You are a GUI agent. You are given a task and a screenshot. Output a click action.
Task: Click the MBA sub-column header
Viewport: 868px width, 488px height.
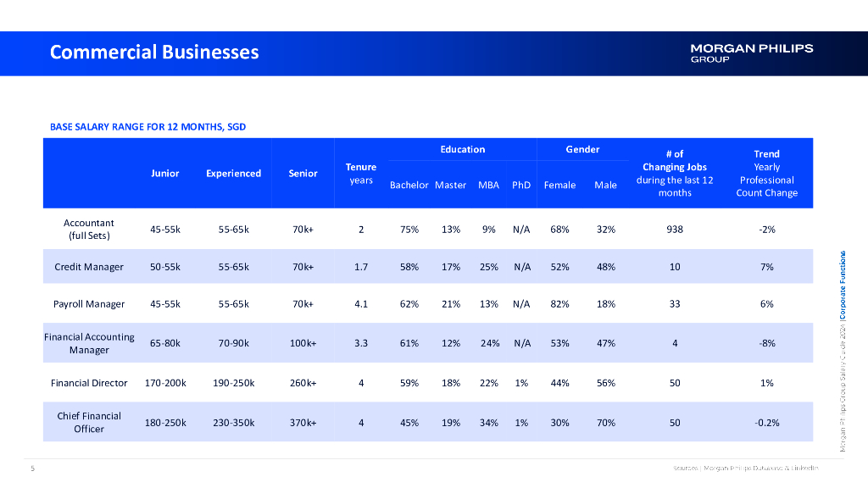(x=488, y=185)
